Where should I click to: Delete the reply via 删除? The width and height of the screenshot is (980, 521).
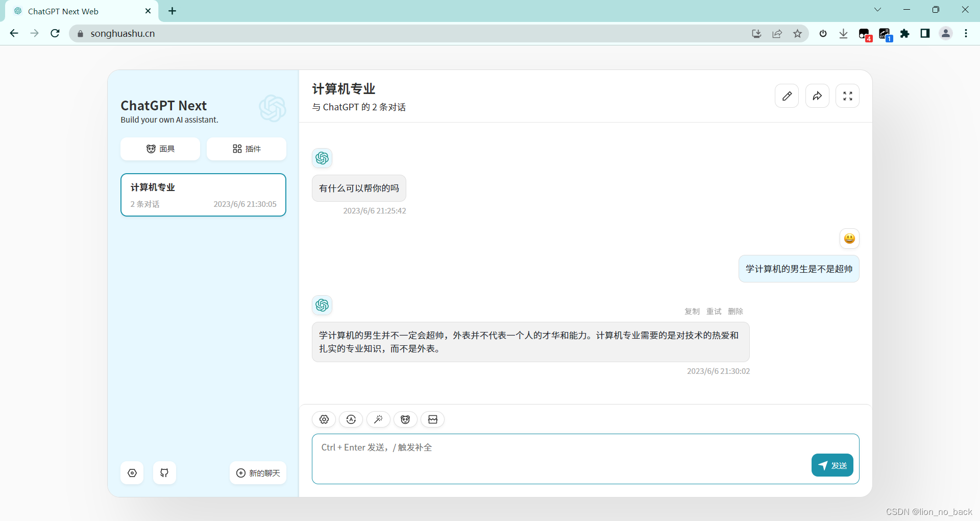click(x=736, y=312)
